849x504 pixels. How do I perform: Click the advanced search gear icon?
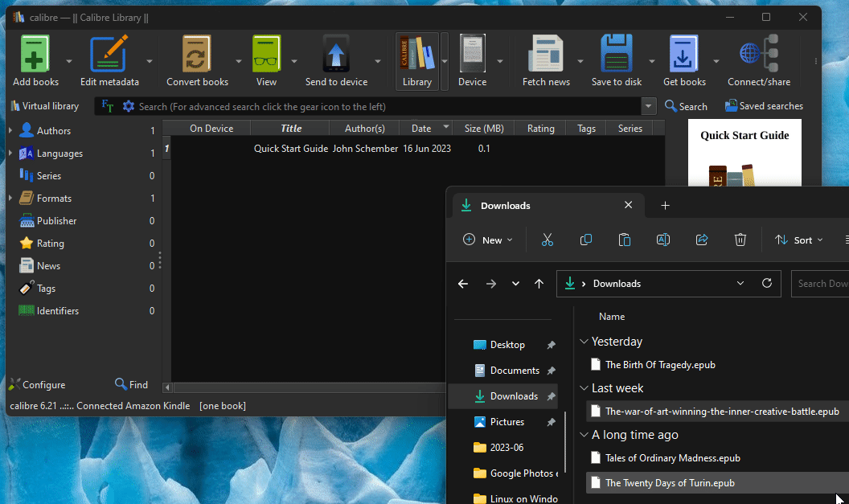[x=129, y=106]
